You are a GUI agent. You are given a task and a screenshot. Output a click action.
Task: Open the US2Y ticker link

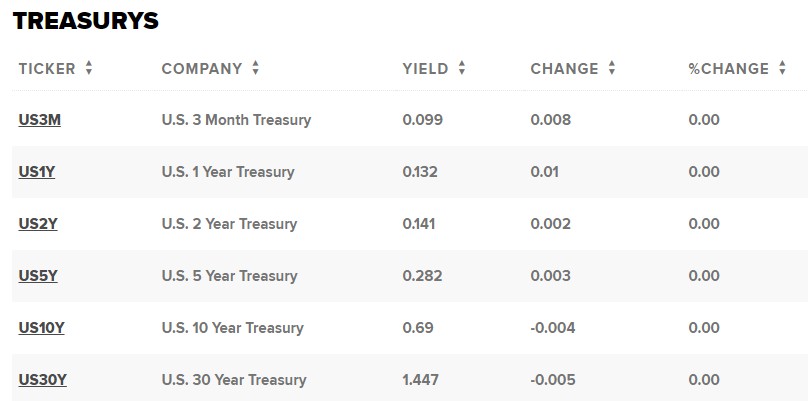click(38, 224)
